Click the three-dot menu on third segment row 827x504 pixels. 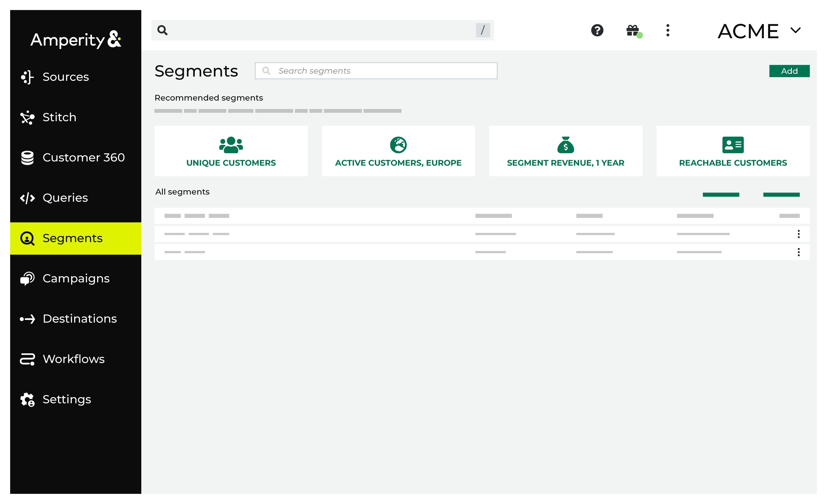pos(799,252)
